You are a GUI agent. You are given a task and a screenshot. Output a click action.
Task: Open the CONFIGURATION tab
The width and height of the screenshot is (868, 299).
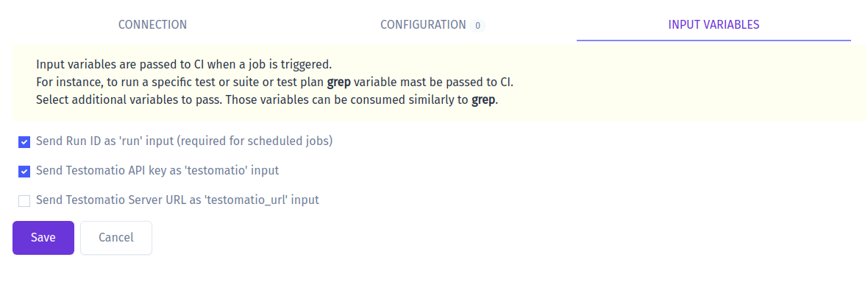[423, 24]
